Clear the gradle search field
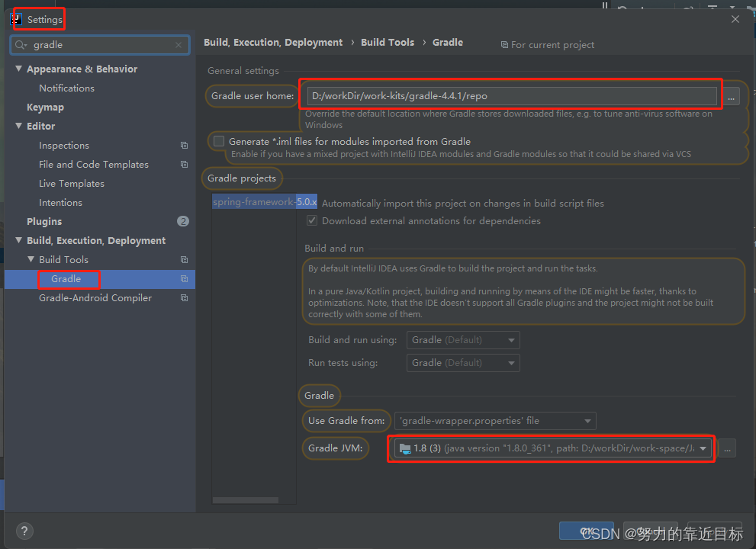This screenshot has height=549, width=756. pyautogui.click(x=179, y=45)
